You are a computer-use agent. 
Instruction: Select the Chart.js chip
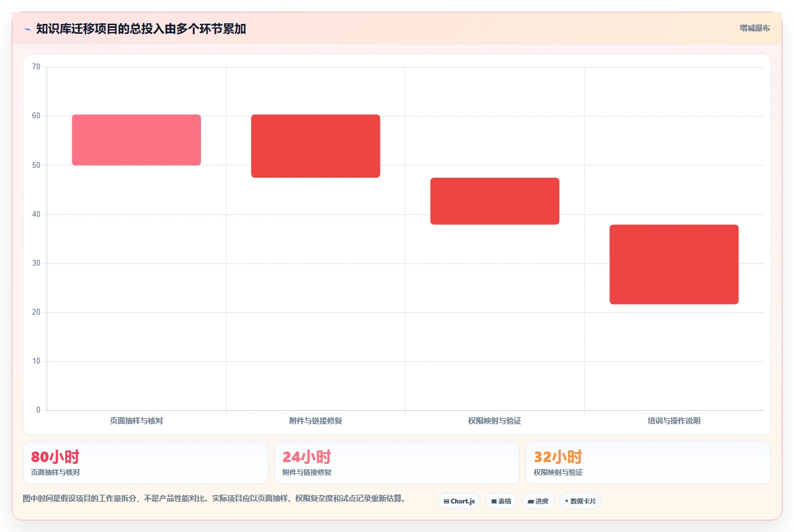459,501
